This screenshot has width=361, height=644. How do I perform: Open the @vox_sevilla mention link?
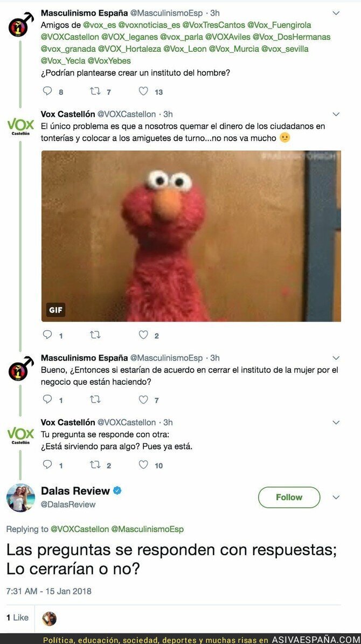pyautogui.click(x=284, y=49)
